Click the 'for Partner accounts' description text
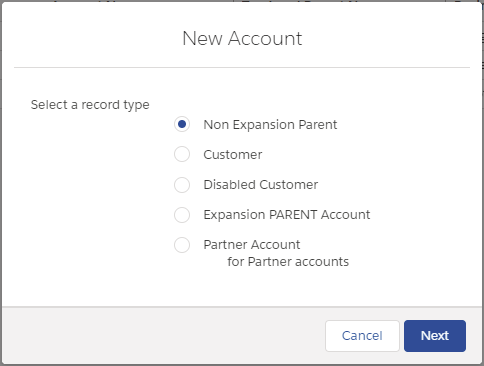 (288, 262)
